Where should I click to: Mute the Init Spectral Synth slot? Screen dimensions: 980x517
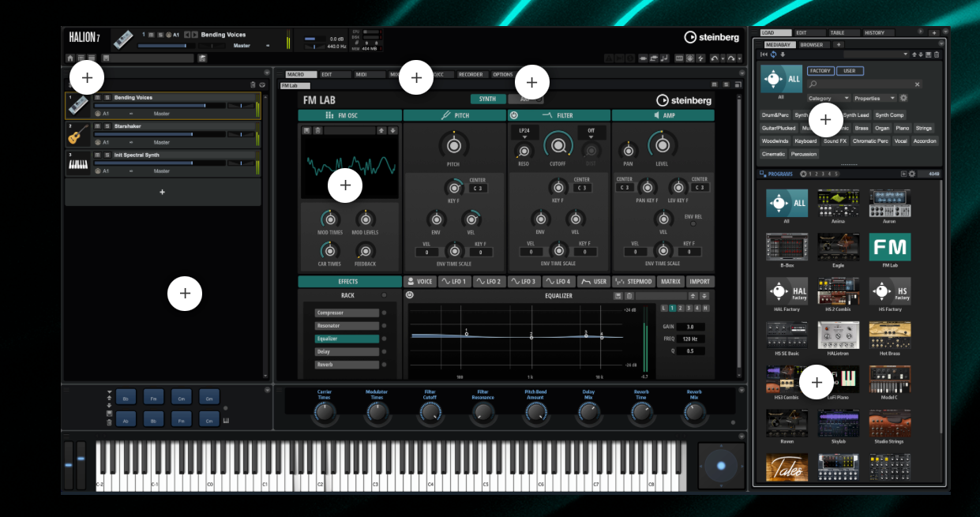tap(98, 155)
